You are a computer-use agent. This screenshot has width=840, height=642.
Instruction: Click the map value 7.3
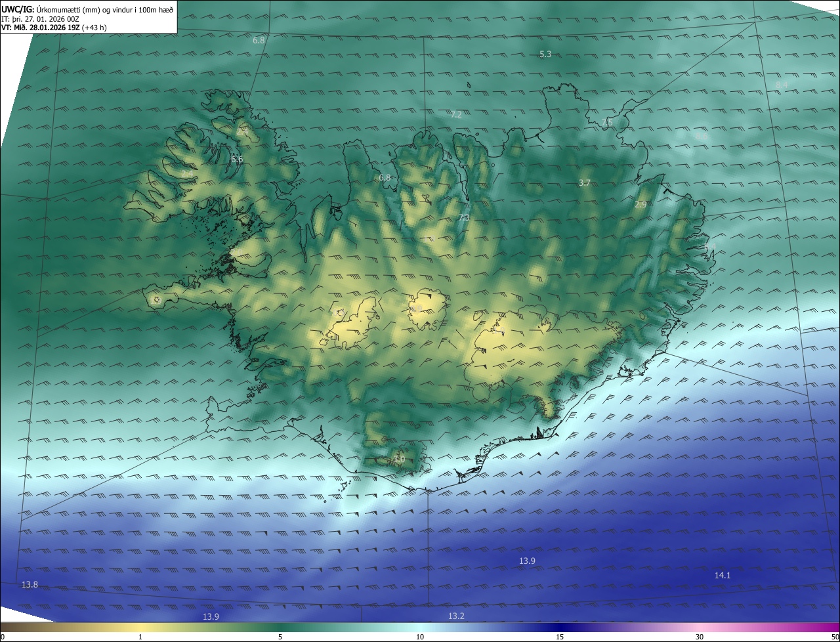tap(464, 218)
